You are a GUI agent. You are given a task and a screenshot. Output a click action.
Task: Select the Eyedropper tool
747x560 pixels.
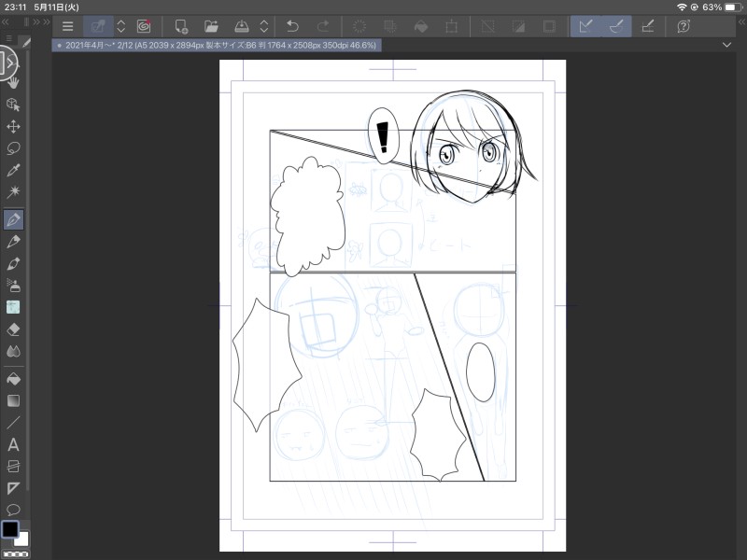click(x=13, y=171)
